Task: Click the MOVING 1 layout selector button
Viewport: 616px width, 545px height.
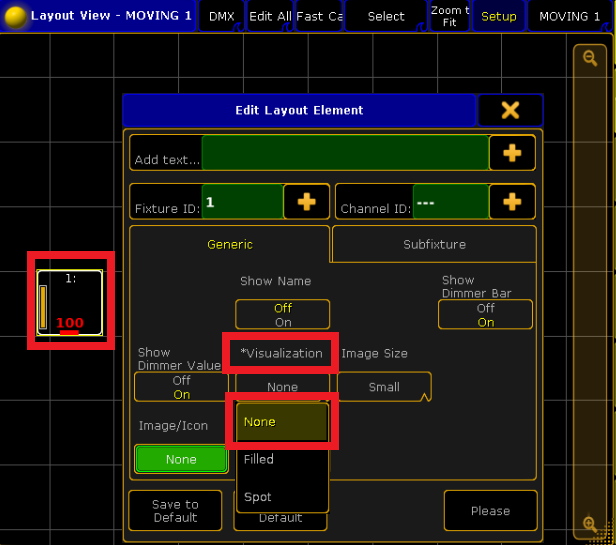Action: [x=570, y=17]
